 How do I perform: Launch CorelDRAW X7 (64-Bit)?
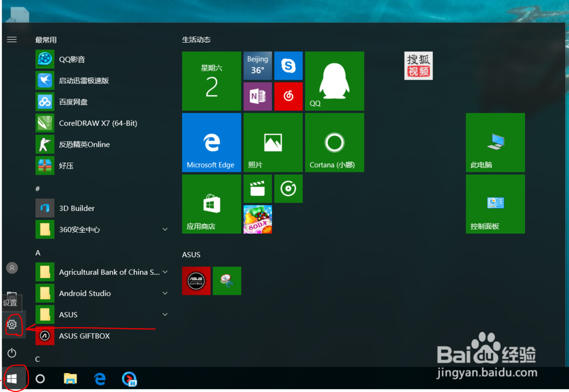click(x=102, y=123)
